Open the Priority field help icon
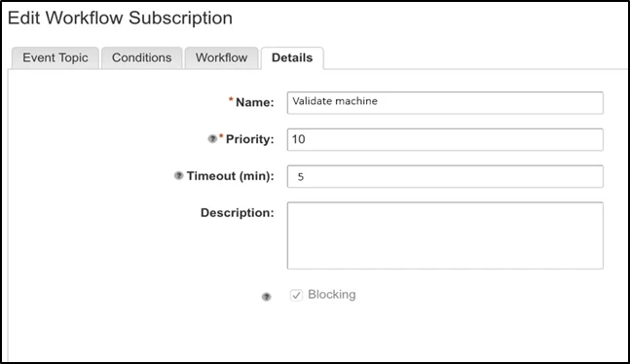This screenshot has height=364, width=630. tap(212, 139)
